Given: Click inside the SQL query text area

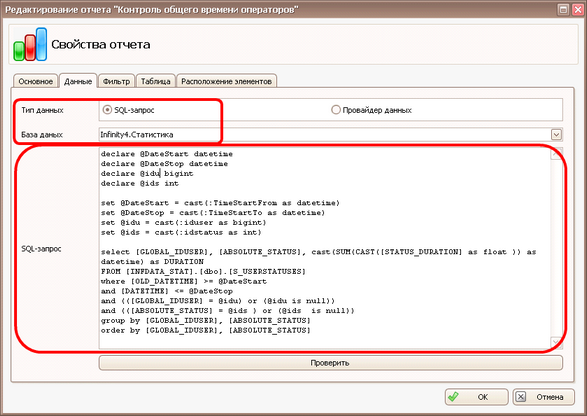Looking at the screenshot, I should tap(325, 248).
